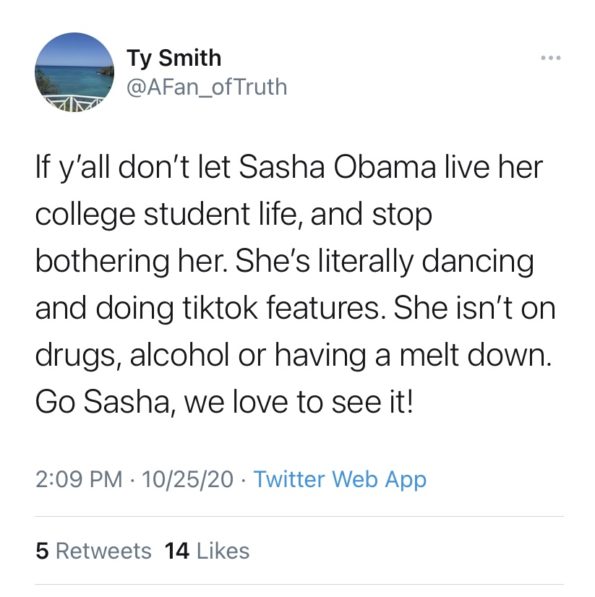Click the bold number 14 beside Likes
Image resolution: width=595 pixels, height=597 pixels.
(177, 551)
